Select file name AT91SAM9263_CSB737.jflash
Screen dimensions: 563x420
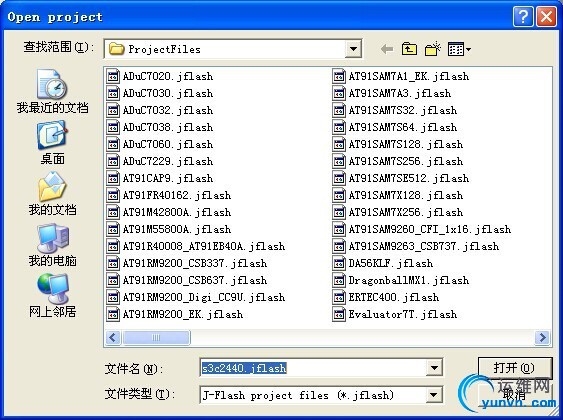click(424, 246)
